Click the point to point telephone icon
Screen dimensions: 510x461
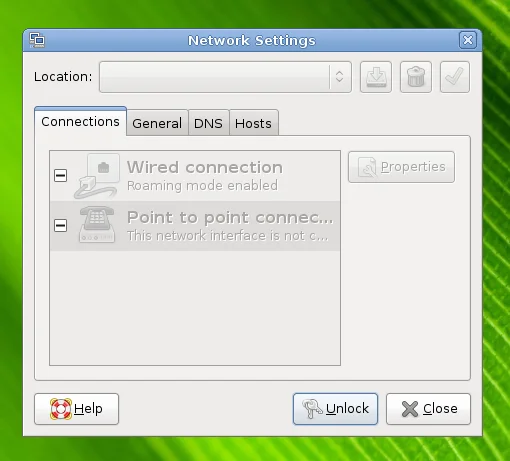(x=97, y=224)
